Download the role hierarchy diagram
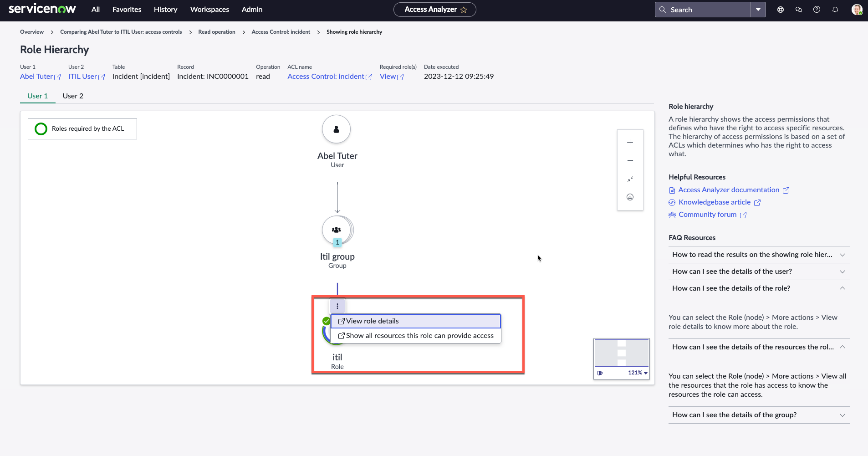Image resolution: width=868 pixels, height=456 pixels. tap(630, 197)
